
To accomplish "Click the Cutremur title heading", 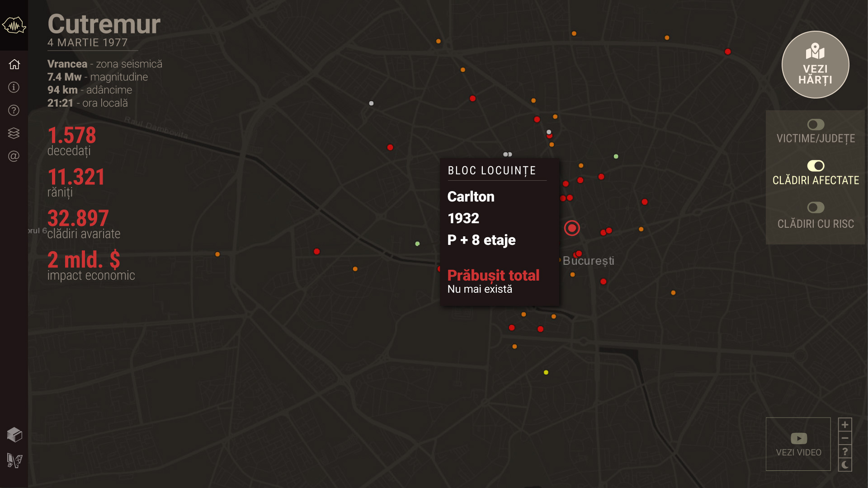I will click(104, 24).
